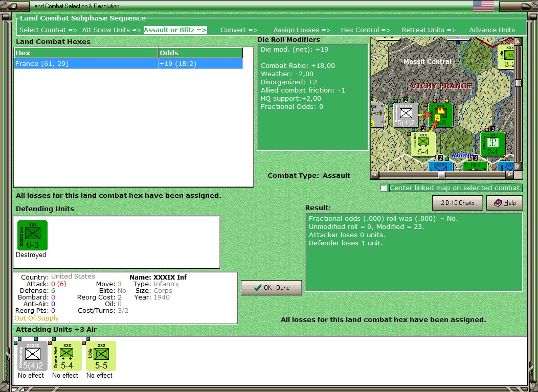Click the Attacker loses 0 units line
Screen dimensions: 538x392
347,235
